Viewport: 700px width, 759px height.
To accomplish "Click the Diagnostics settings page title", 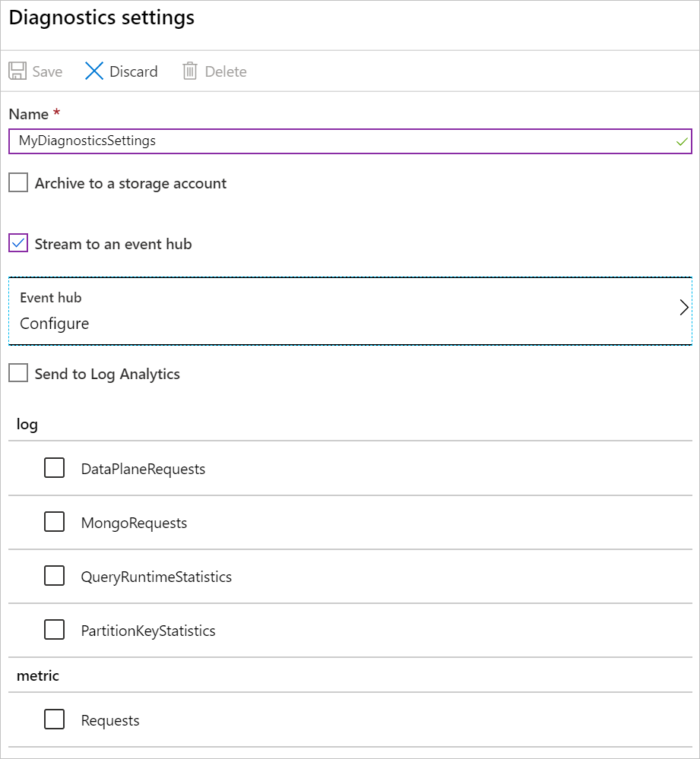I will click(101, 18).
